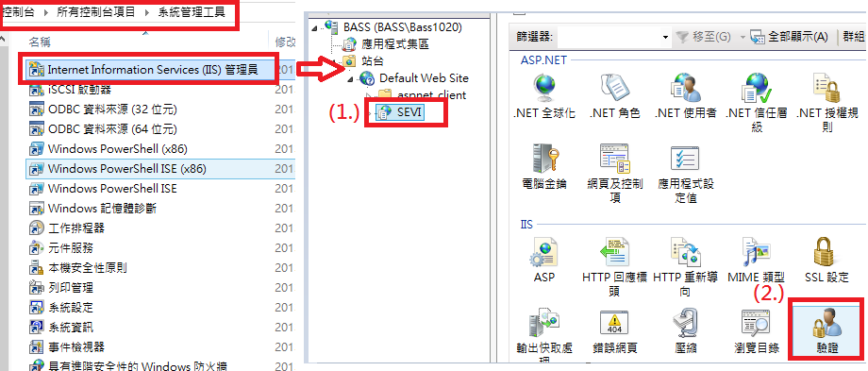Screen dimensions: 868x371
Task: Open the 電腦金鑰 machine key icon
Action: pos(544,166)
